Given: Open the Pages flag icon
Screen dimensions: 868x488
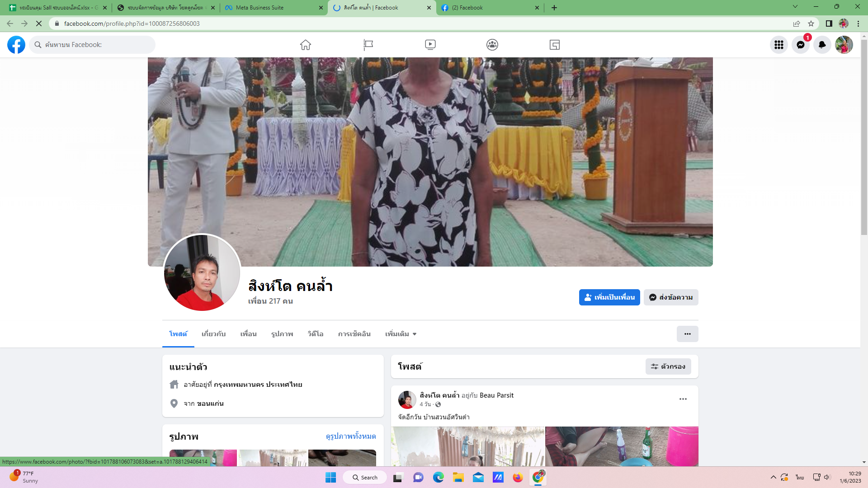Looking at the screenshot, I should pyautogui.click(x=368, y=45).
